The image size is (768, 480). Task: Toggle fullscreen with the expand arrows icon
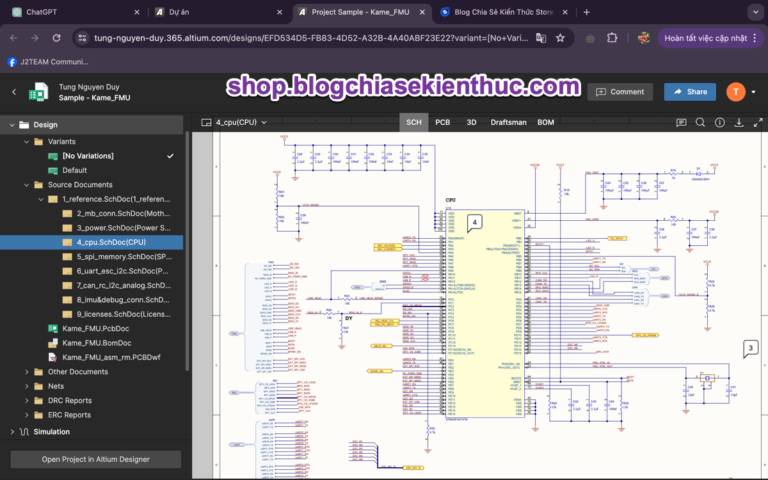tap(758, 122)
